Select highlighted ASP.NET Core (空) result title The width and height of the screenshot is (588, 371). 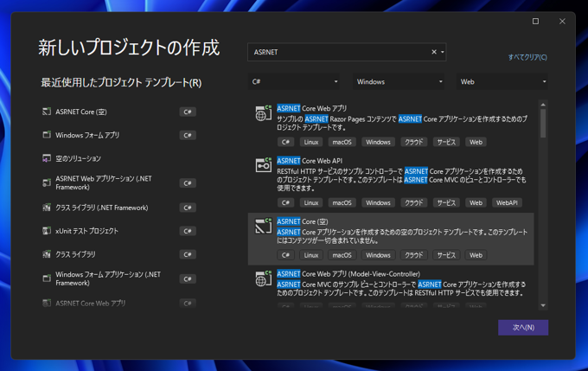[x=303, y=221]
